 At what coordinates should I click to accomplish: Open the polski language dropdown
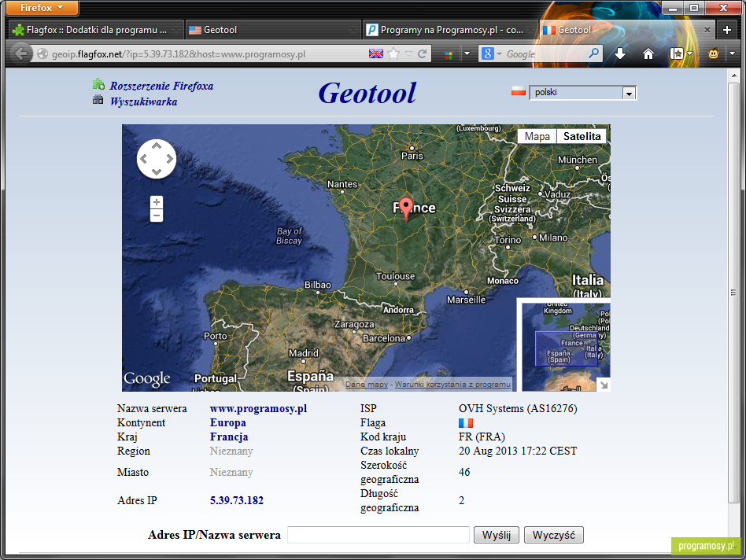pos(583,93)
